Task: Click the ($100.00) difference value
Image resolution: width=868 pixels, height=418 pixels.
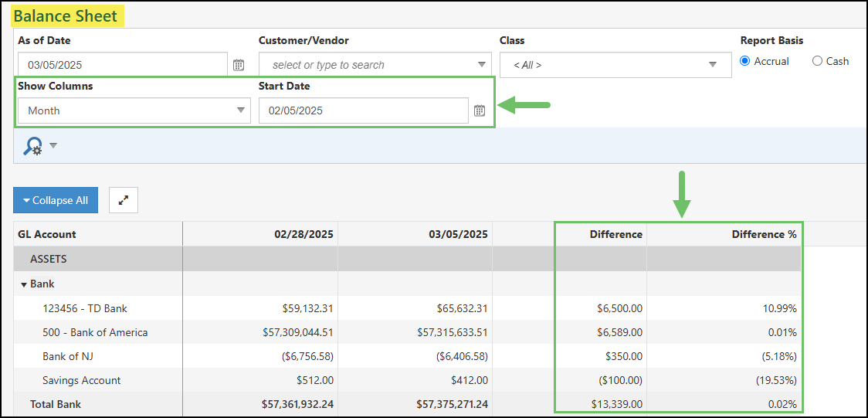Action: [621, 380]
